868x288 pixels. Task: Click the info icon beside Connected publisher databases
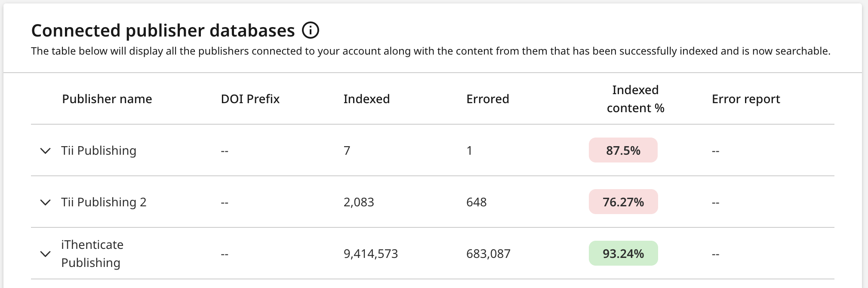[311, 31]
